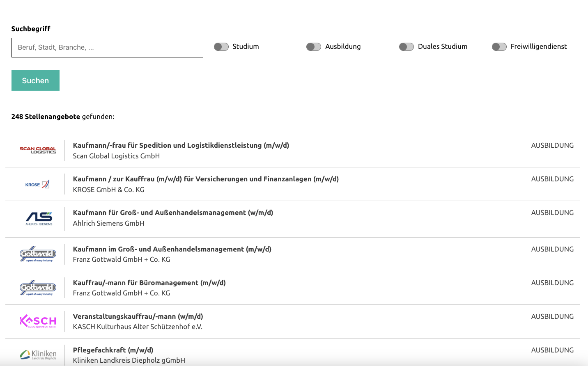Toggle the Ausbildung filter switch
The height and width of the screenshot is (366, 588).
tap(314, 47)
